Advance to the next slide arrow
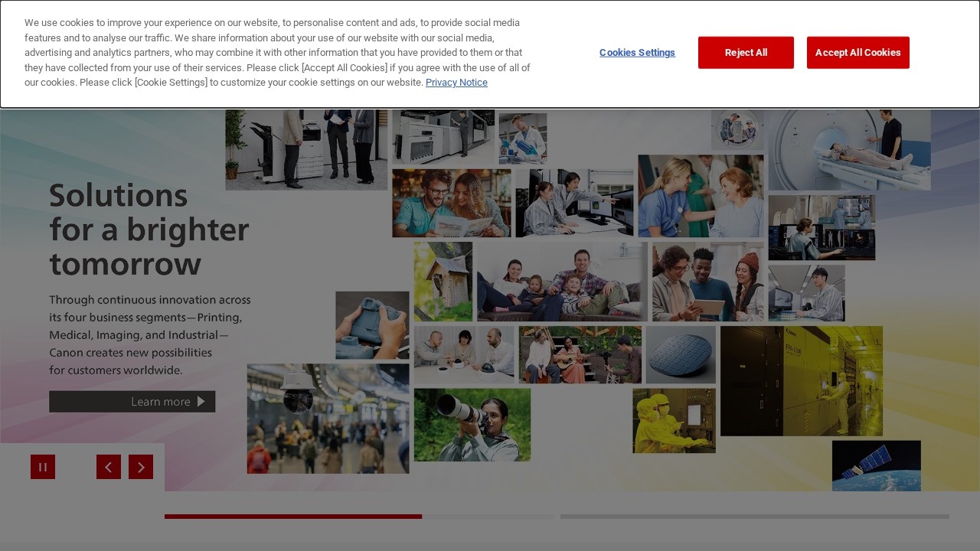Screen dimensions: 980x551 point(141,467)
